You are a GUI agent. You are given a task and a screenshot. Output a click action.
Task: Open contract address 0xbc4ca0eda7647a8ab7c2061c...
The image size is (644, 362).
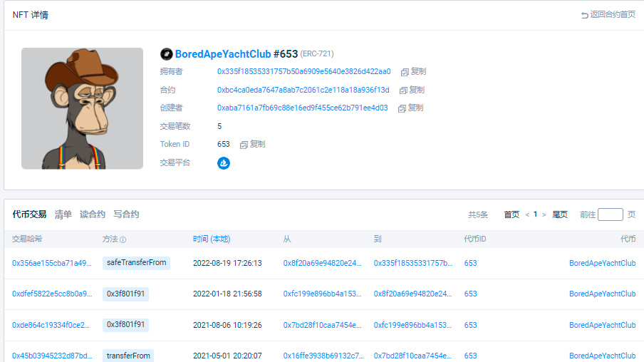[x=303, y=90]
